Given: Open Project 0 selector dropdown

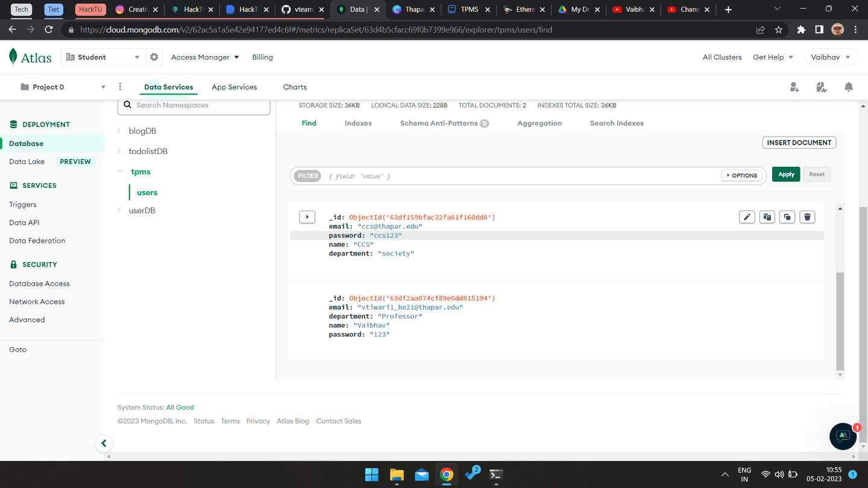Looking at the screenshot, I should (x=63, y=87).
